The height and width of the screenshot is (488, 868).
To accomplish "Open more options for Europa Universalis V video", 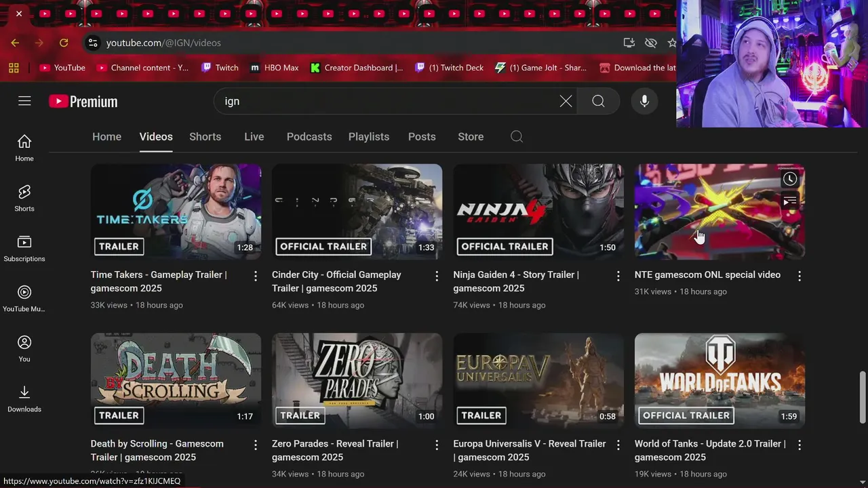I will pos(618,445).
